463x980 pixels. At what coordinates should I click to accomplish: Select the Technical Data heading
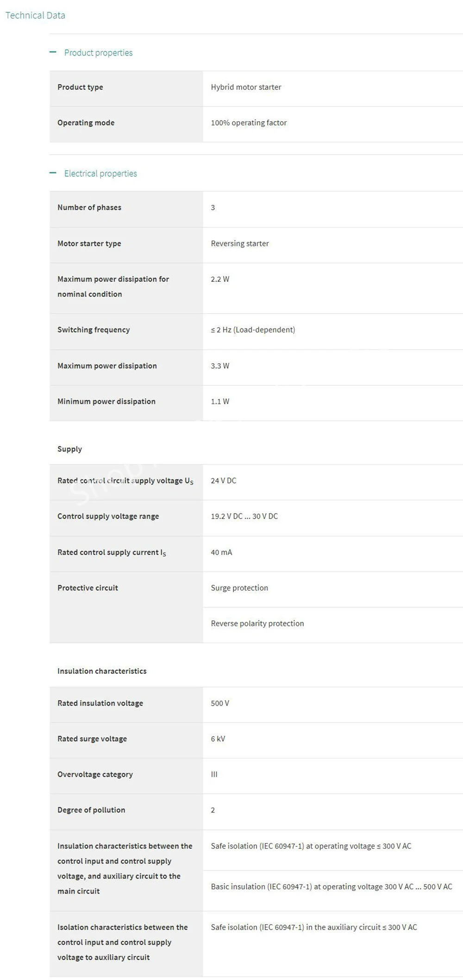[x=35, y=15]
